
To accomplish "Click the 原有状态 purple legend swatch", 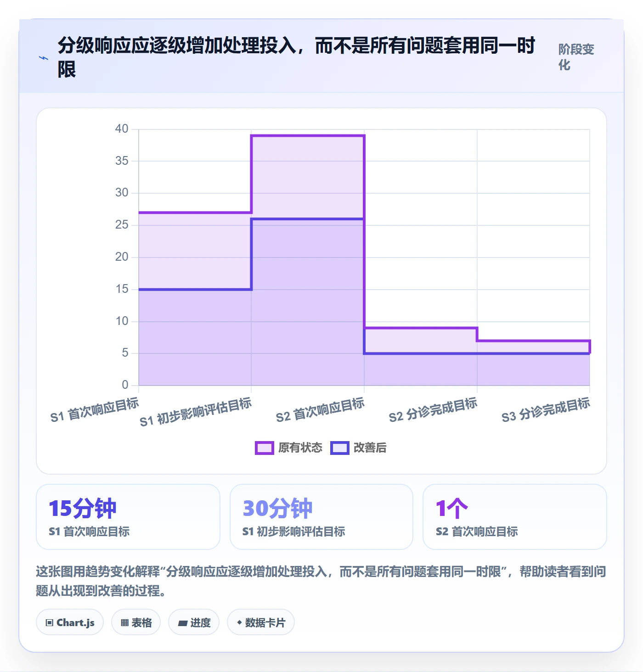I will click(x=265, y=448).
